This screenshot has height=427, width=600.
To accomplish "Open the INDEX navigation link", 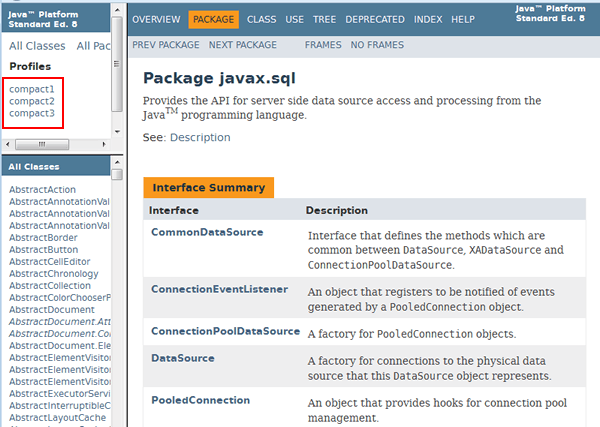I will (x=428, y=20).
